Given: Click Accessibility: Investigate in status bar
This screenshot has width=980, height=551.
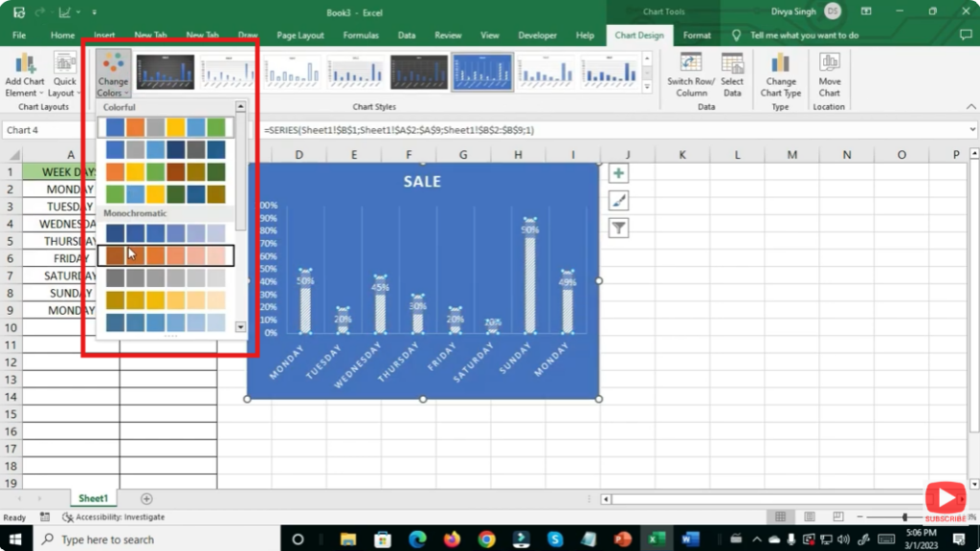Looking at the screenshot, I should coord(113,518).
